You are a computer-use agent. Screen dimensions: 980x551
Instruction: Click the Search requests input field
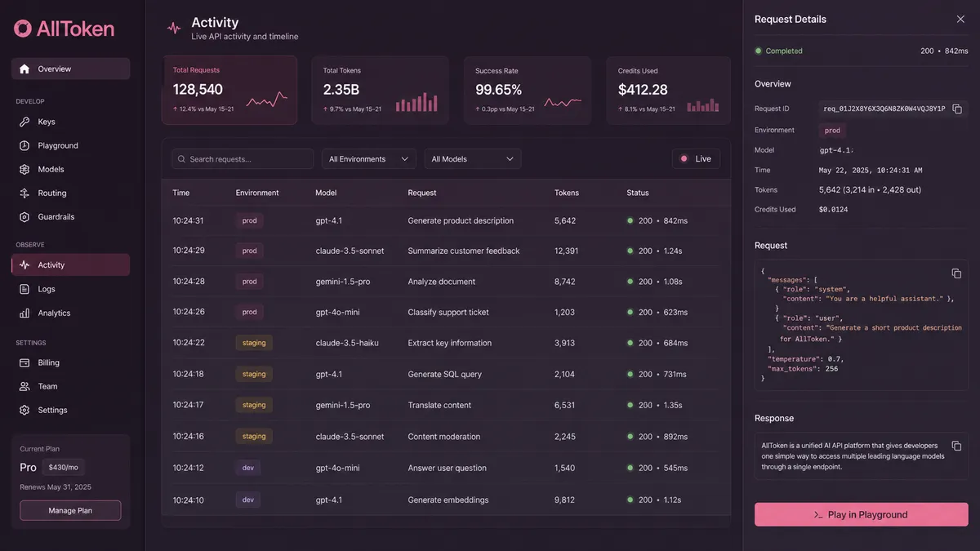tap(243, 159)
